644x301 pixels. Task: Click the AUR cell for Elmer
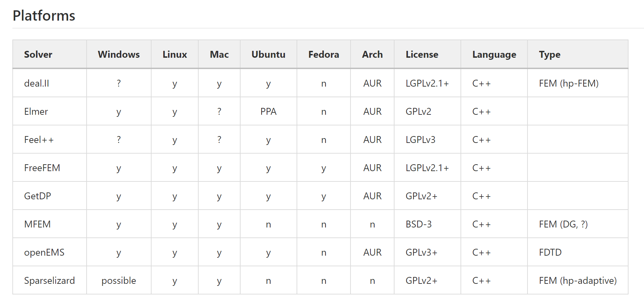[373, 112]
